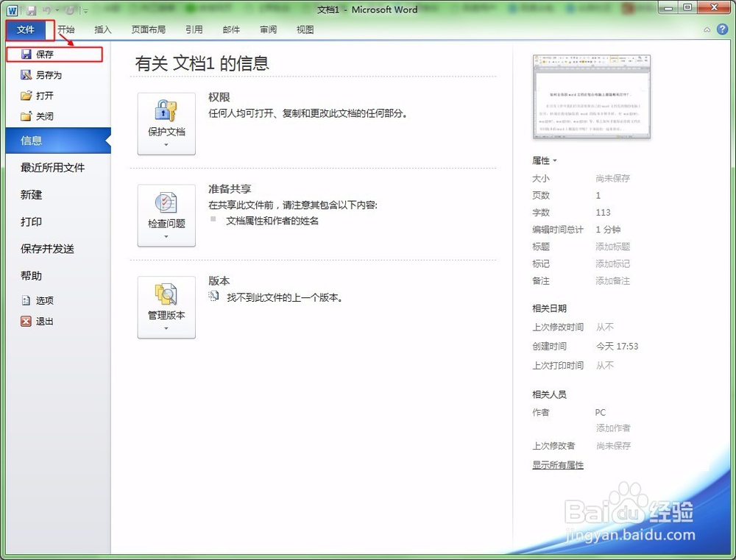Switch to the 视图 ribbon tab
Viewport: 736px width, 560px height.
click(305, 29)
